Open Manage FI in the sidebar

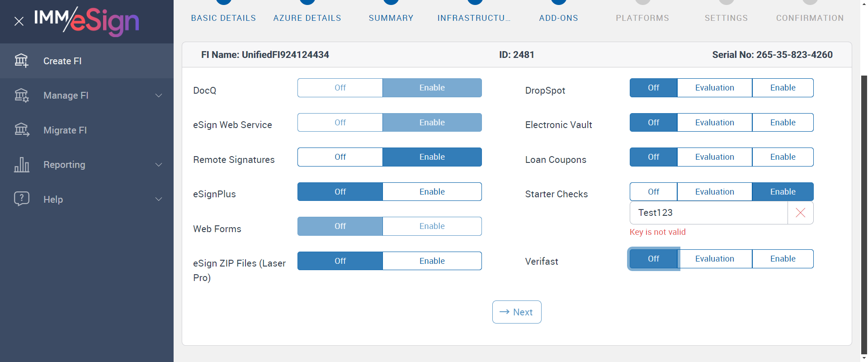(87, 95)
